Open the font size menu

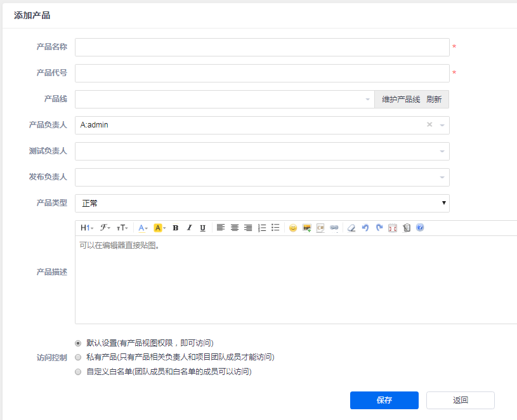[x=122, y=228]
